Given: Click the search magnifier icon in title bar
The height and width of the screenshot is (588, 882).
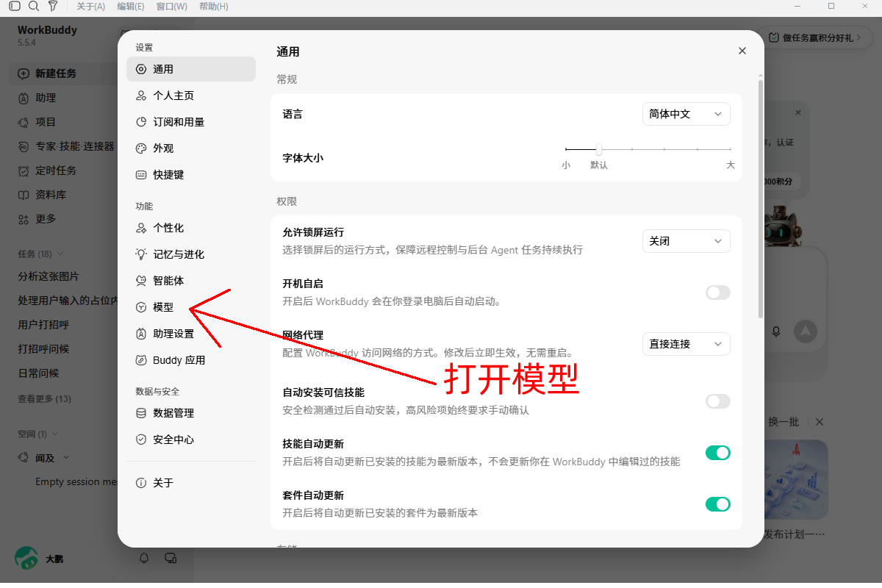Looking at the screenshot, I should (34, 6).
